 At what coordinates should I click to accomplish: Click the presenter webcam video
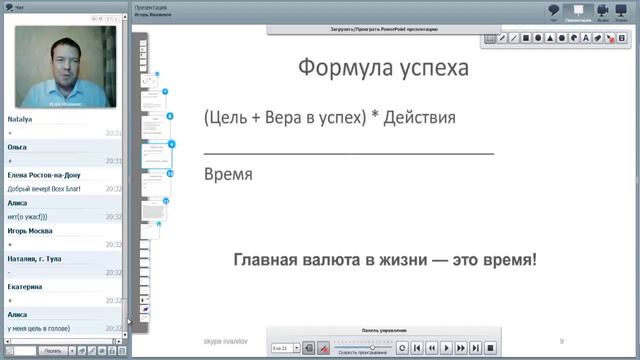click(66, 67)
